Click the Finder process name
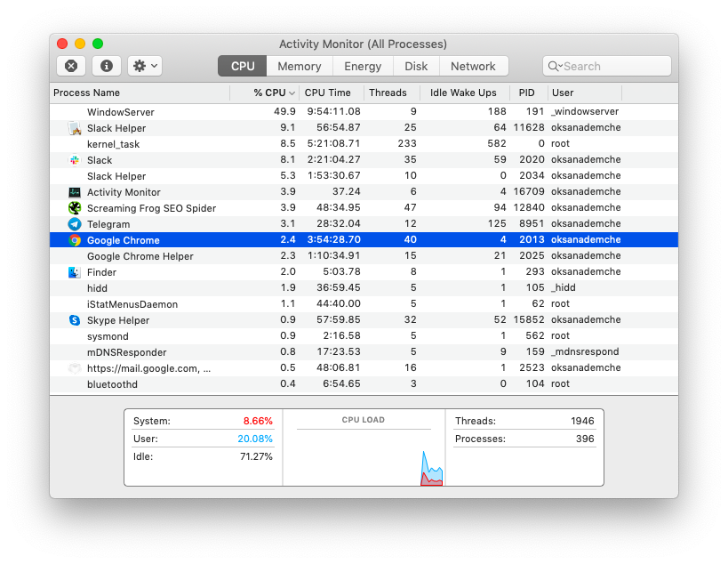 tap(101, 272)
